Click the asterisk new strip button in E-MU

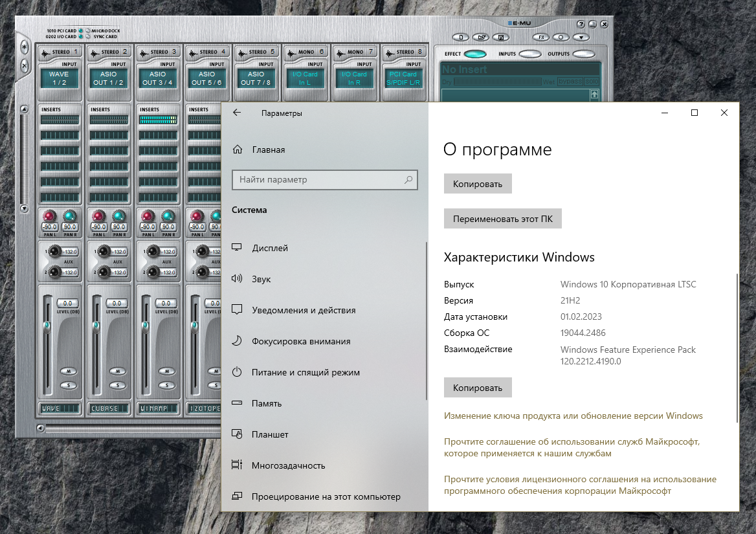tap(25, 47)
